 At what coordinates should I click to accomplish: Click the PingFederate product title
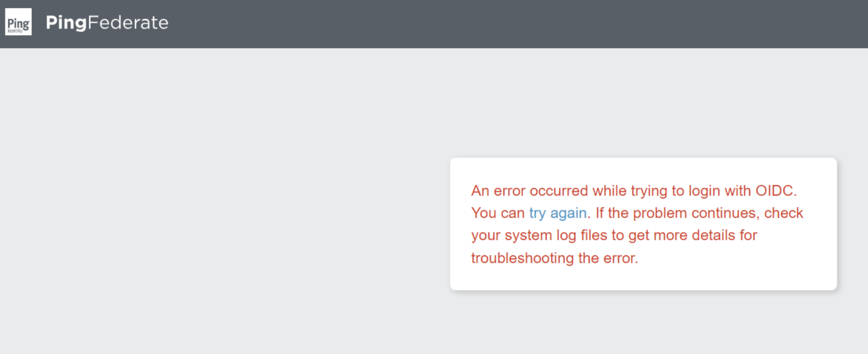pyautogui.click(x=107, y=23)
